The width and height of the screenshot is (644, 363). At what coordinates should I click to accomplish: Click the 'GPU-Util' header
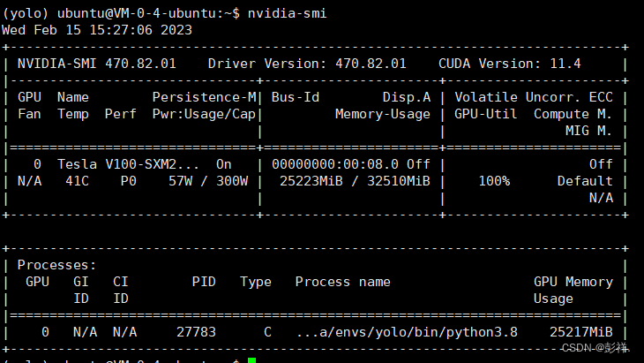point(486,114)
